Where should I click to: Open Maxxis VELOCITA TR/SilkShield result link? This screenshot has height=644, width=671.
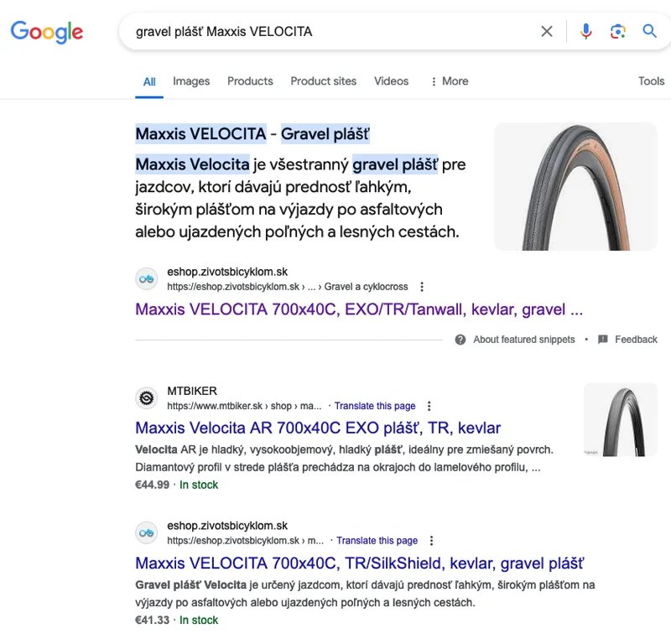tap(359, 563)
